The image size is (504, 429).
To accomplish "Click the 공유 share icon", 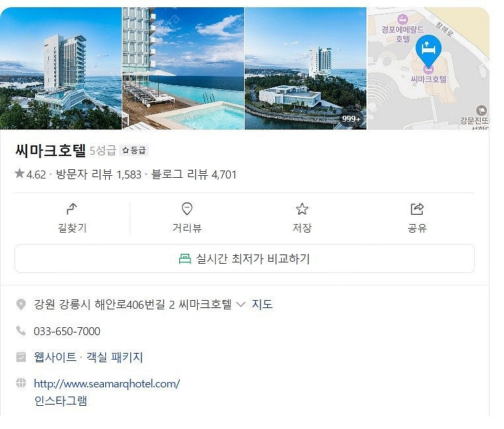I will click(x=417, y=209).
